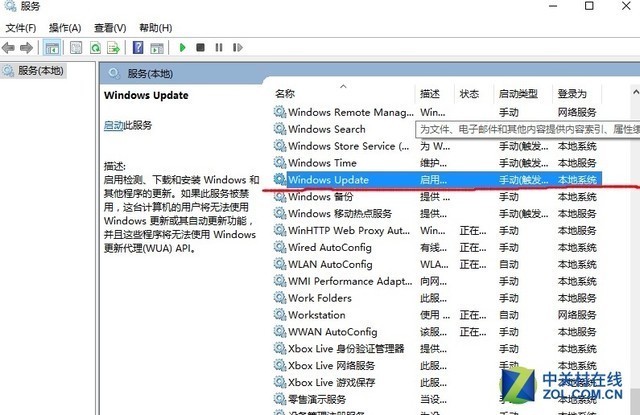
Task: Click 正在 status cell in Wired AutoConfig row
Action: click(x=473, y=248)
